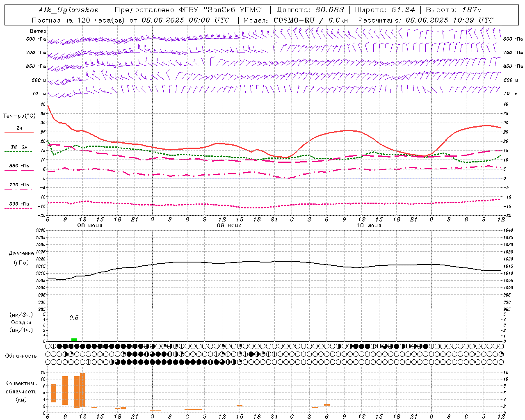Click the Модель COSMO-RU / 6.6км label
This screenshot has width=525, height=420.
[296, 20]
